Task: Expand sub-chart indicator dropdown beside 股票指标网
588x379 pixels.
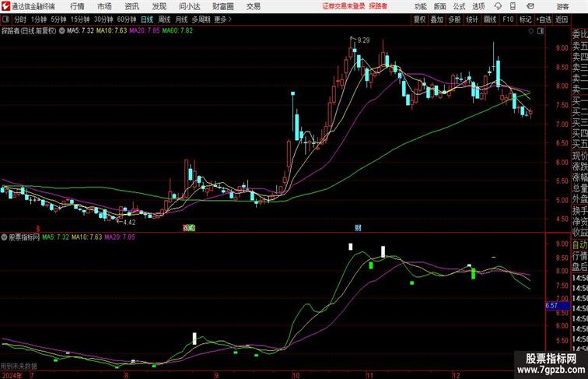Action: pyautogui.click(x=4, y=237)
